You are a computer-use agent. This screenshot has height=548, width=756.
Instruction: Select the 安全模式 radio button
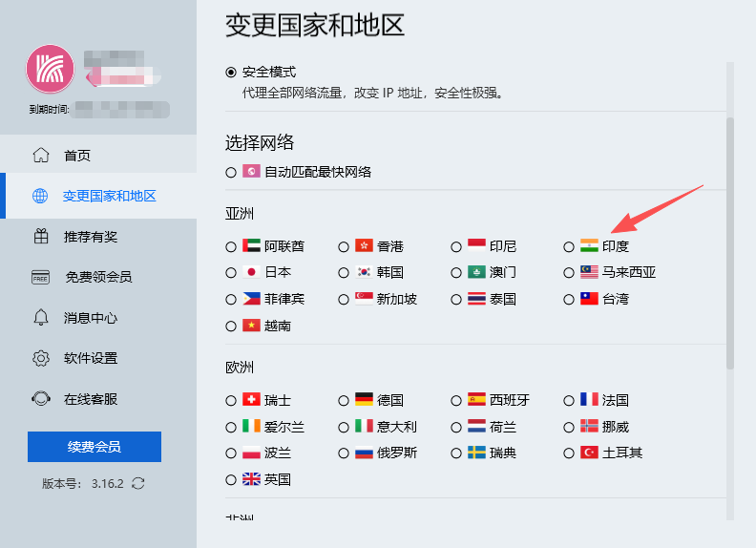[x=231, y=72]
